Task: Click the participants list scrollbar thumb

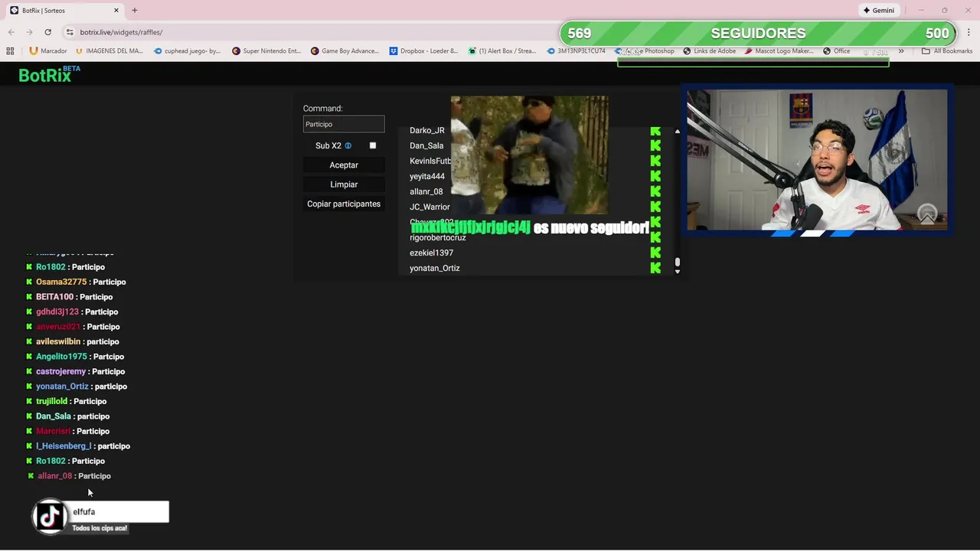Action: point(677,262)
